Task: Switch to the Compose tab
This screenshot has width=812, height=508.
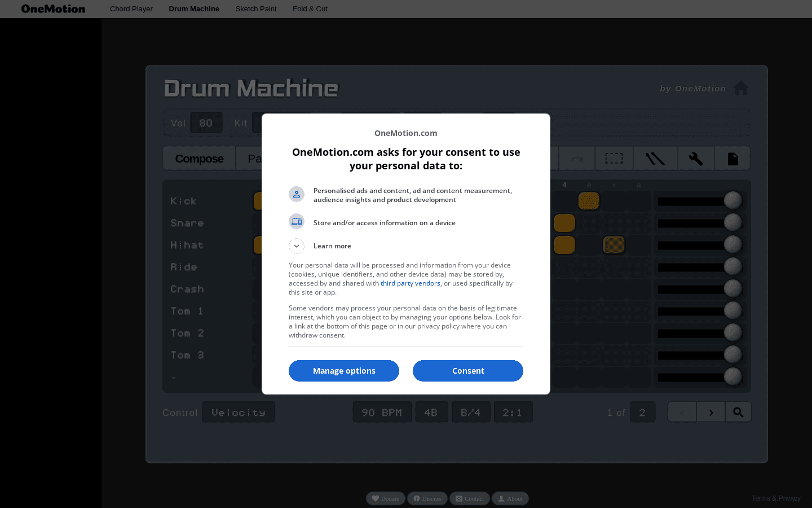Action: coord(199,159)
